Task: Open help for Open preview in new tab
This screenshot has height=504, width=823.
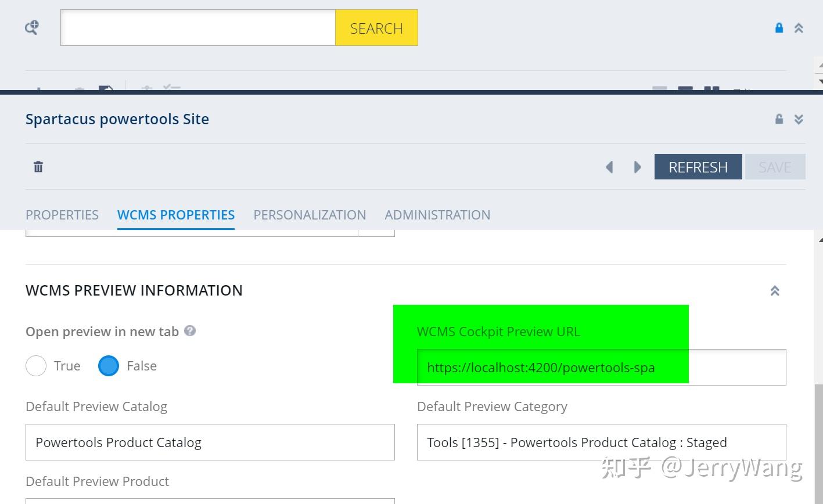Action: [x=190, y=331]
